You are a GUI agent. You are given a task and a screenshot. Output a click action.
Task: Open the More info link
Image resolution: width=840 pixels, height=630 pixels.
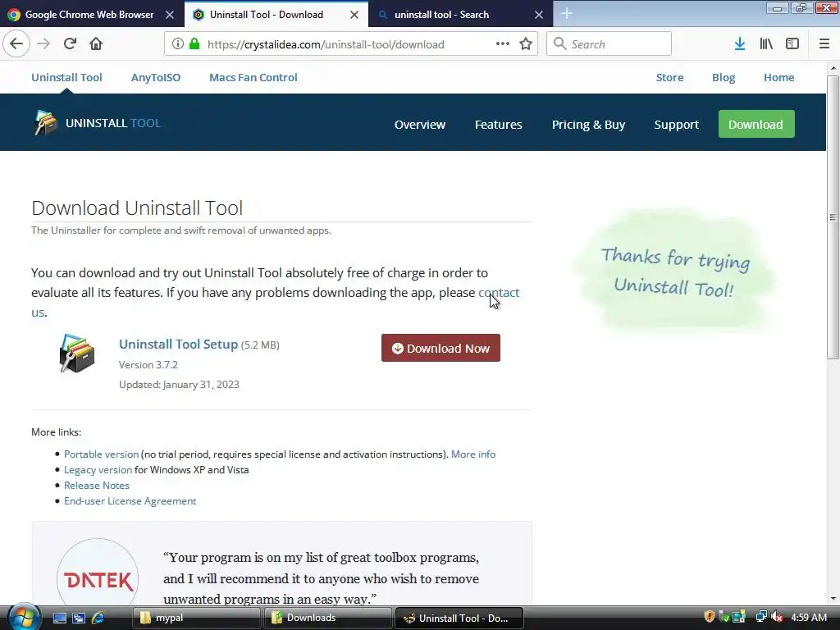[x=473, y=454]
